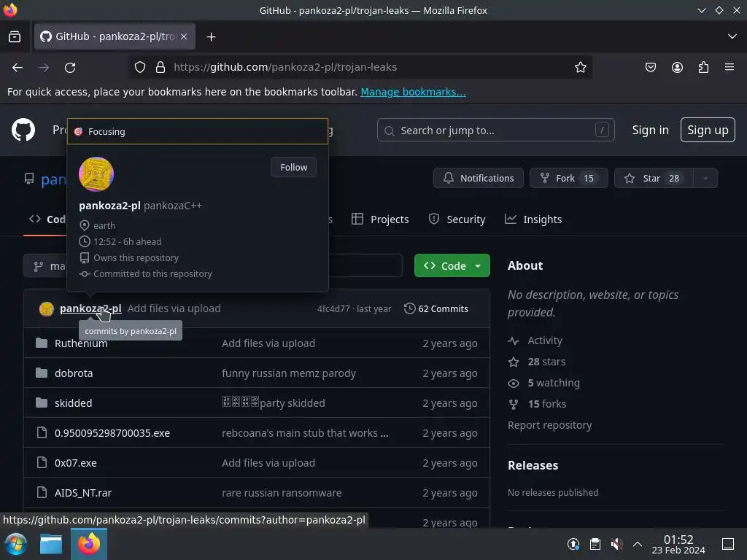747x560 pixels.
Task: Open Firefox application hamburger menu
Action: coord(729,67)
